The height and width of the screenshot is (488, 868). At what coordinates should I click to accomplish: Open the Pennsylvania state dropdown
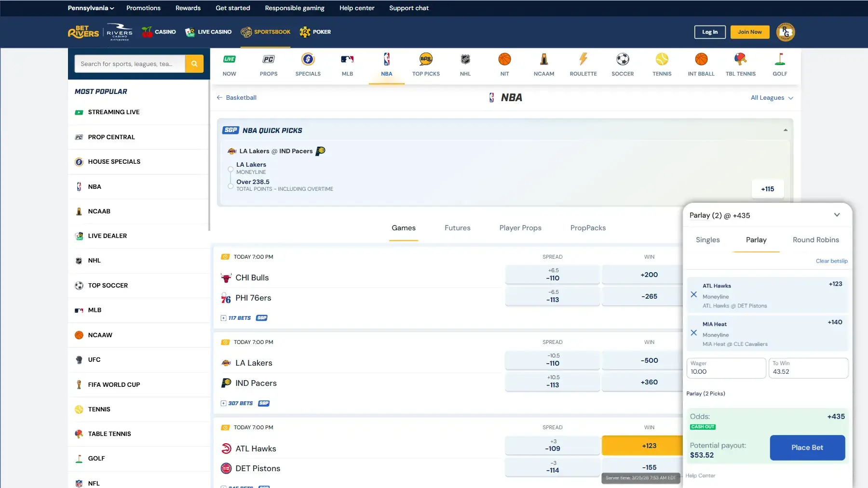point(91,8)
